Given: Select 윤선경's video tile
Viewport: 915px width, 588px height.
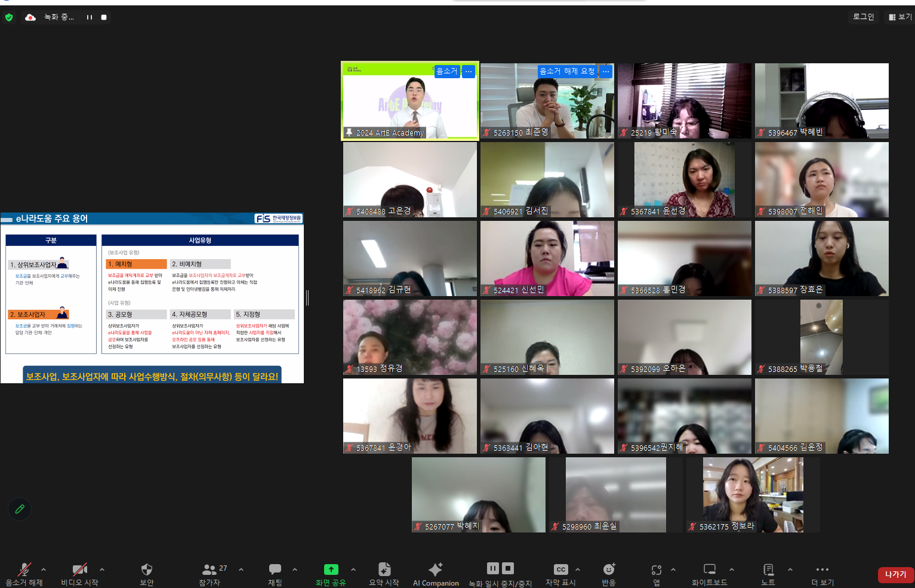Looking at the screenshot, I should pyautogui.click(x=685, y=180).
